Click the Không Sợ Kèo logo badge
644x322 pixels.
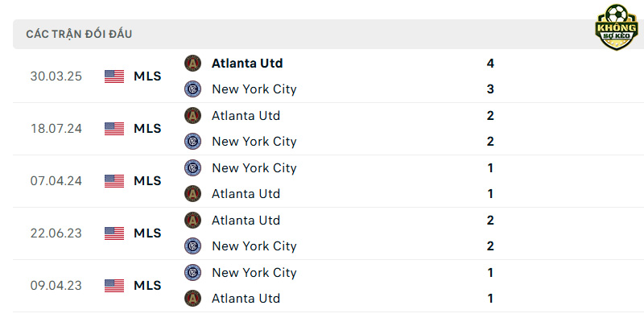[x=617, y=27]
